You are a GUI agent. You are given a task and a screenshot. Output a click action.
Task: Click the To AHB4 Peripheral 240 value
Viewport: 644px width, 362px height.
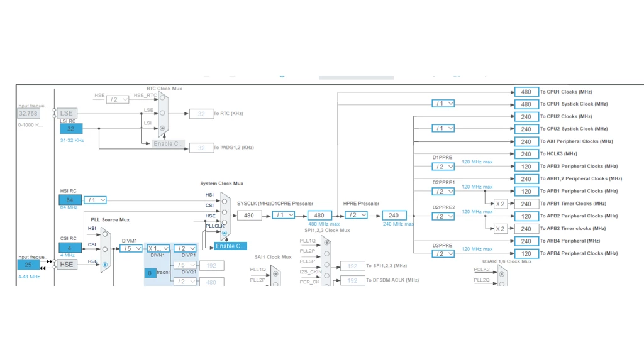pos(526,241)
